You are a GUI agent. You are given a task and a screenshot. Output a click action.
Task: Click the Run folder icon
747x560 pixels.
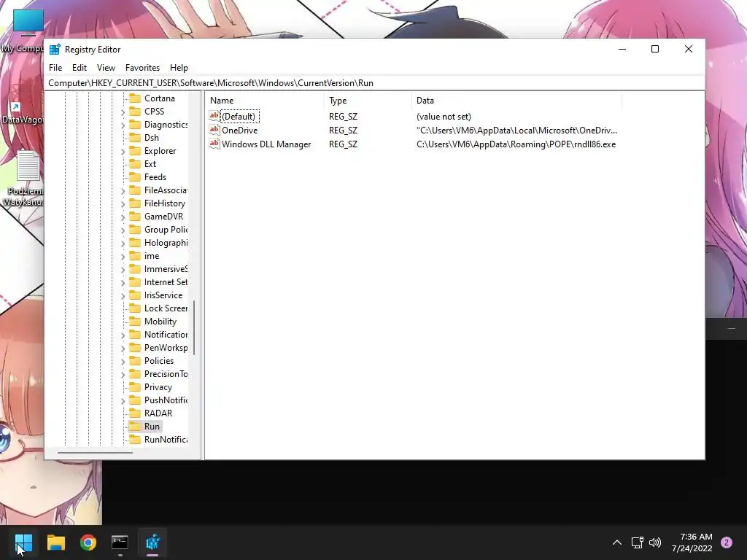point(135,426)
